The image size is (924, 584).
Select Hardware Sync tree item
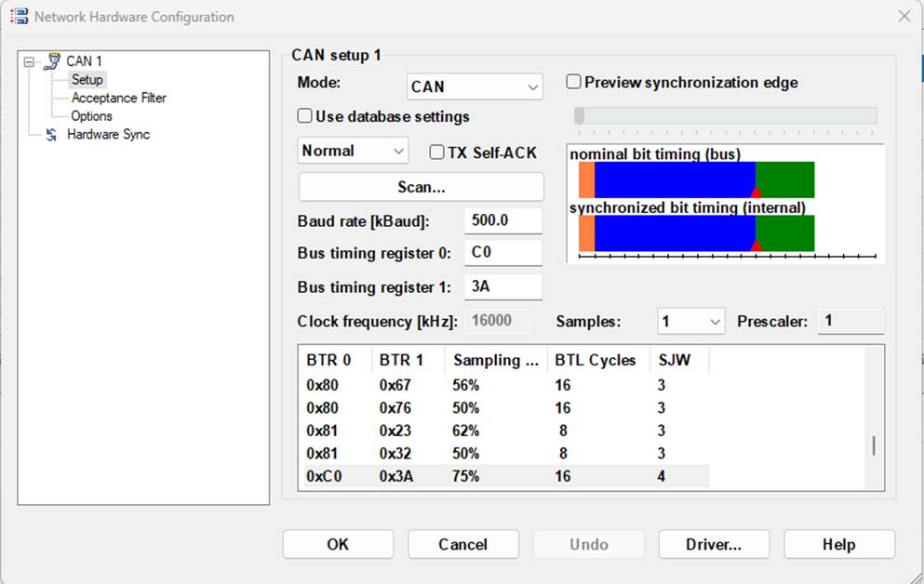pyautogui.click(x=109, y=134)
